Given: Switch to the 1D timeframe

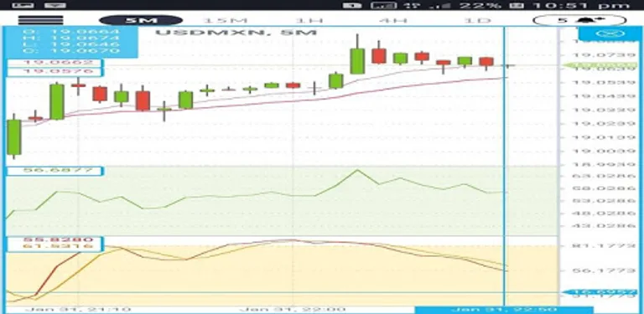Looking at the screenshot, I should [478, 20].
